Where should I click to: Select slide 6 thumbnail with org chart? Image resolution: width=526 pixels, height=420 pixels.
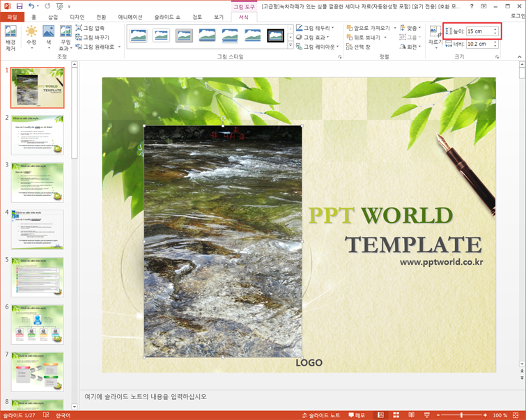point(37,325)
